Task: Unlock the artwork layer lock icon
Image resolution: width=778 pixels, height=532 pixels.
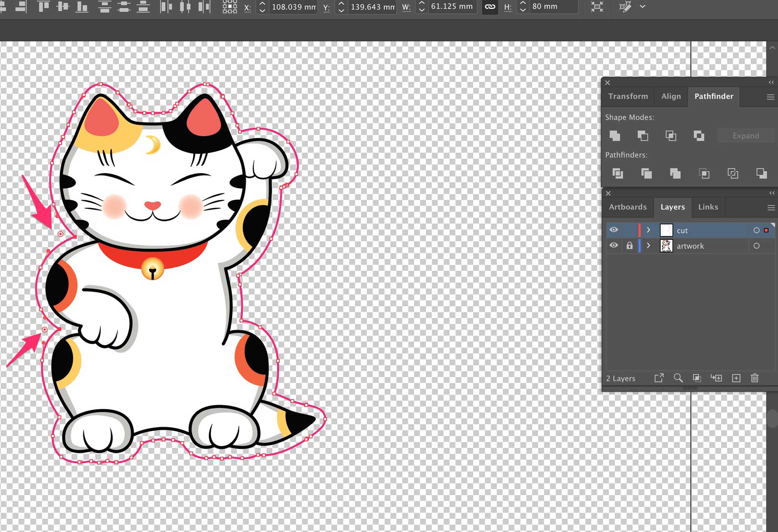Action: pos(629,245)
